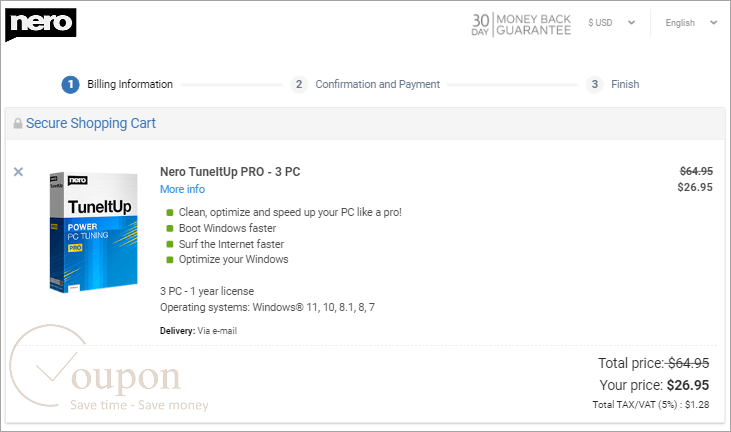Click the More info link
Screen dimensions: 731x432
tap(182, 189)
